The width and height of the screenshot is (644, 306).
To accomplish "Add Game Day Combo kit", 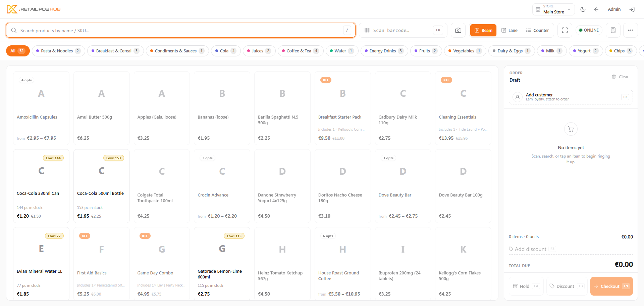I will point(162,264).
